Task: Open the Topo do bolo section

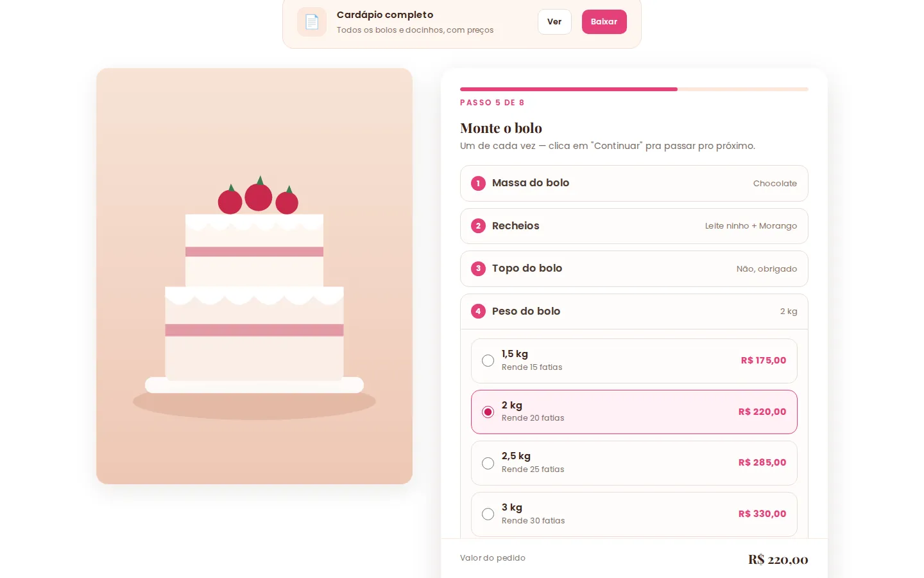Action: click(634, 268)
